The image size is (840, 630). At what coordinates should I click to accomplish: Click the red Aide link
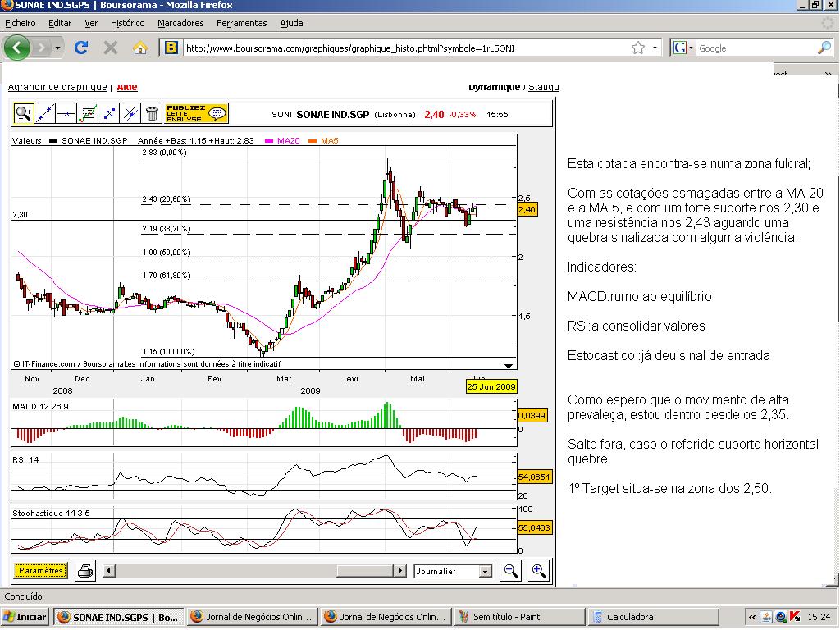[127, 87]
